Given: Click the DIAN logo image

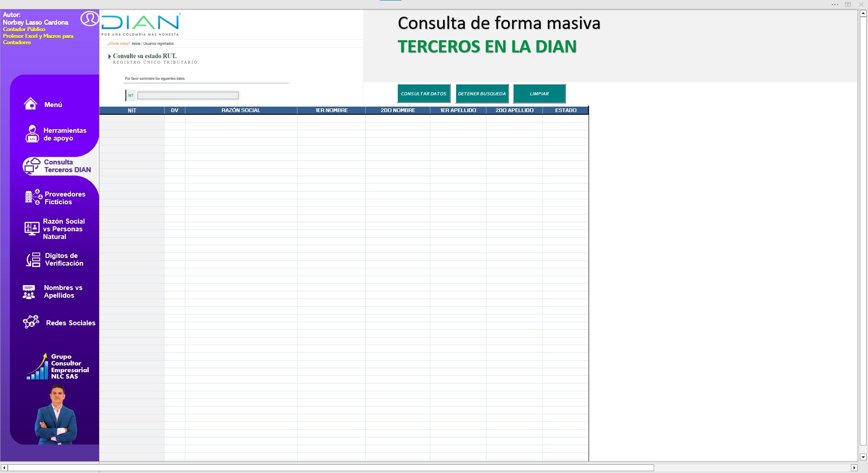Looking at the screenshot, I should [141, 24].
